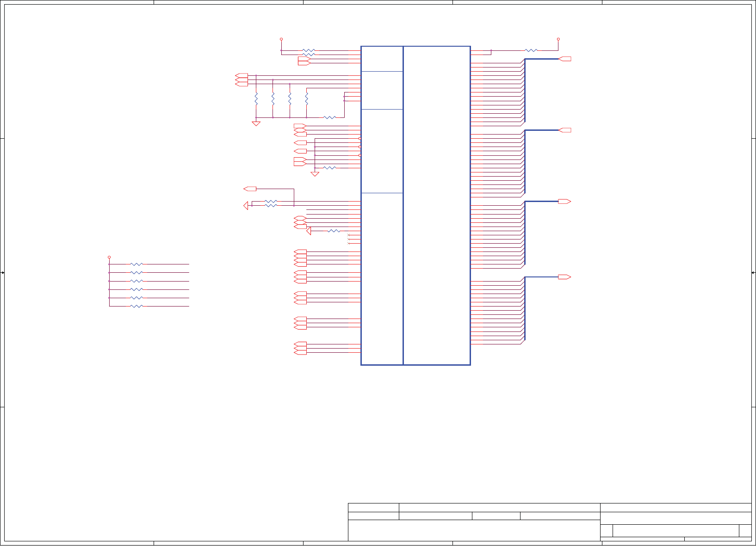This screenshot has height=546, width=756.
Task: Select the top resistor in the six-resistor bank
Action: pos(136,264)
